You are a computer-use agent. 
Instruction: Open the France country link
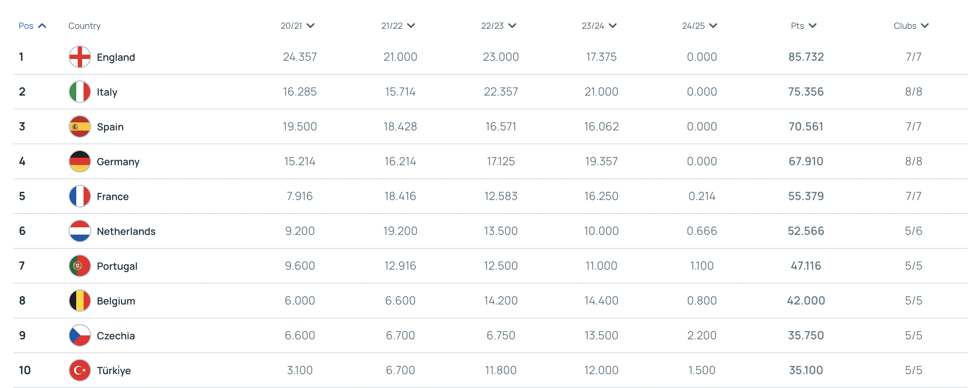[x=113, y=196]
